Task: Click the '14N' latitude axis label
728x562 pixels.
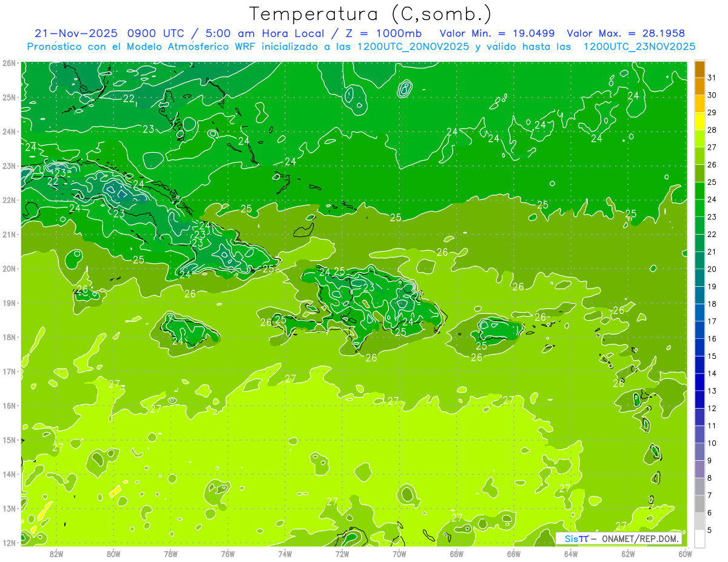Action: click(x=9, y=474)
